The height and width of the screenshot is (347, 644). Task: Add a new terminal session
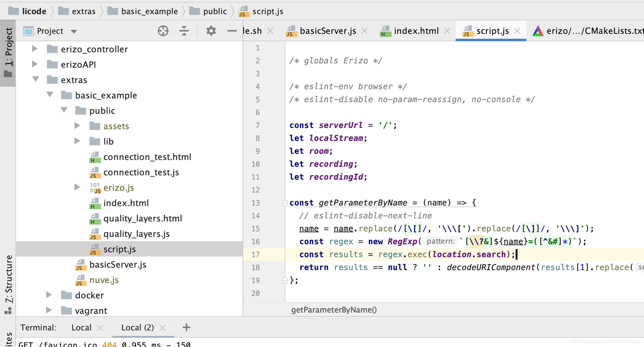(187, 327)
